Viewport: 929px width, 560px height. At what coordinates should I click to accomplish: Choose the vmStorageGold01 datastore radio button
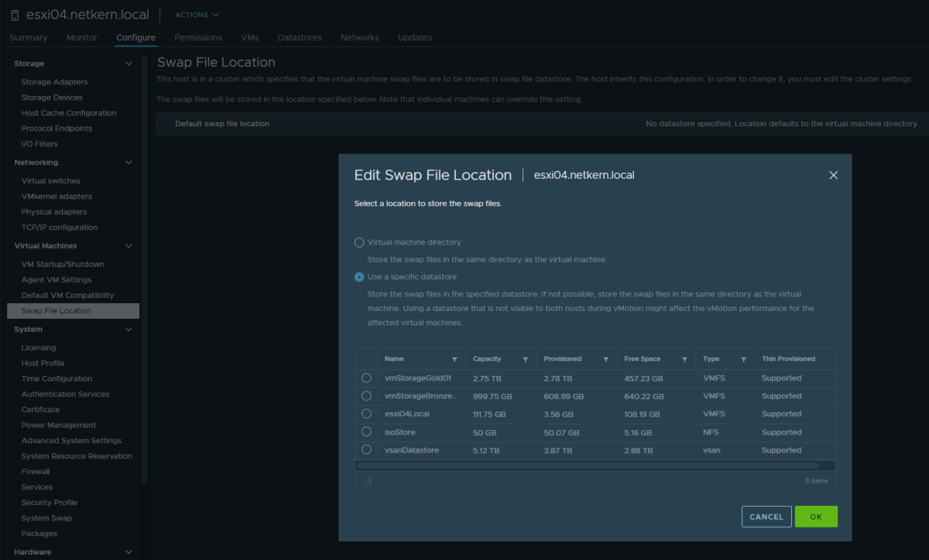pyautogui.click(x=366, y=378)
